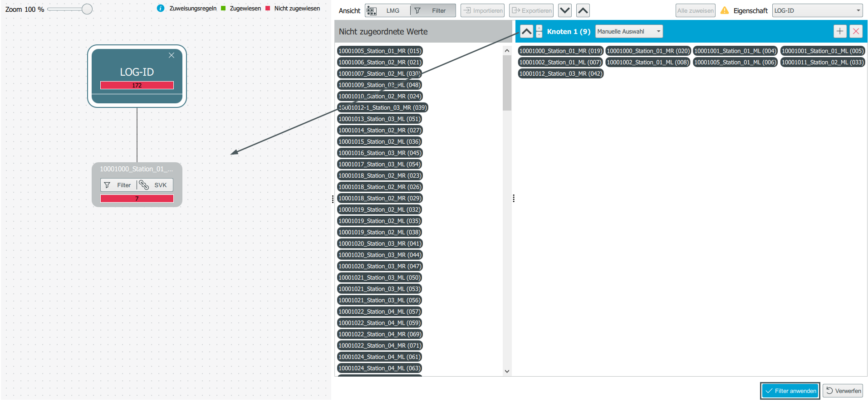Select value 10001014_Station_02_MR (027)

[x=379, y=130]
